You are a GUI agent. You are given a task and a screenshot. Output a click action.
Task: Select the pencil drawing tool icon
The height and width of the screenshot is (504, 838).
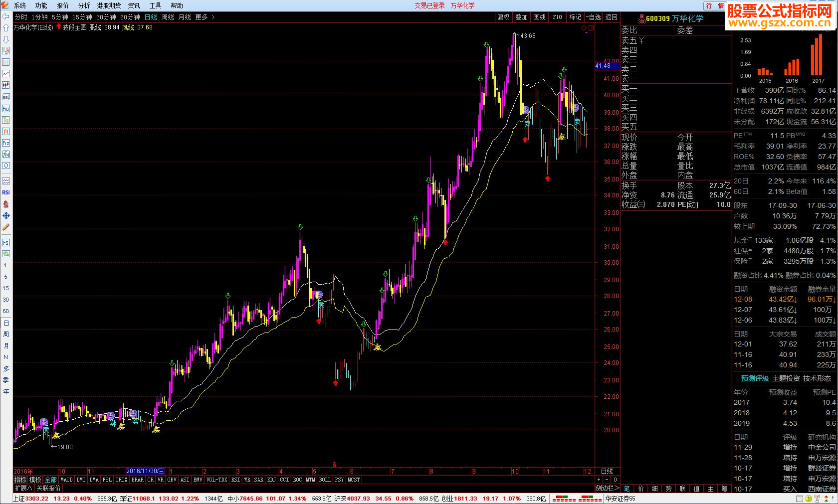pos(6,227)
